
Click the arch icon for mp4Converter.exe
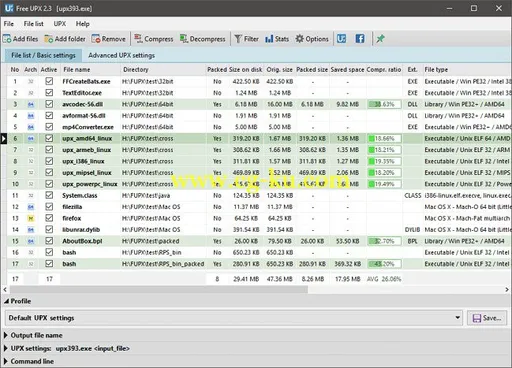[31, 127]
